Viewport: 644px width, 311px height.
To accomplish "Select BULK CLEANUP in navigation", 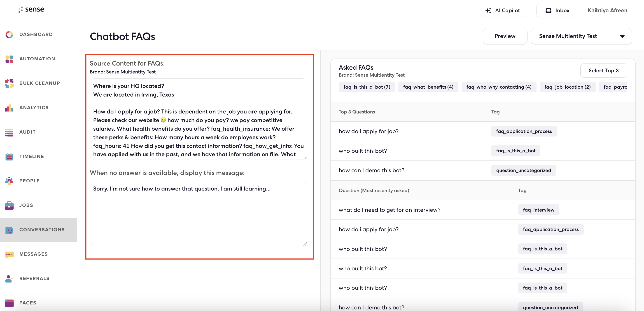I will (x=40, y=83).
